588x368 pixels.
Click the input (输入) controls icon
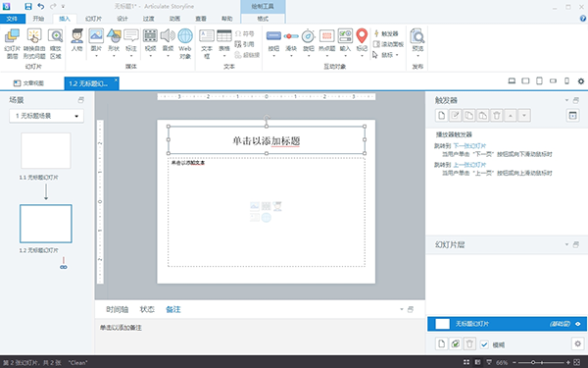point(345,35)
